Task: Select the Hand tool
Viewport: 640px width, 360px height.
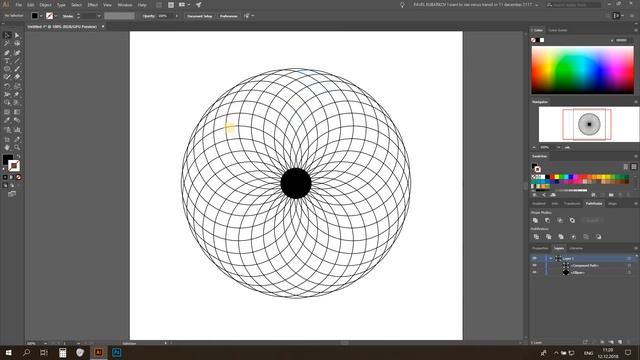Action: [x=7, y=147]
